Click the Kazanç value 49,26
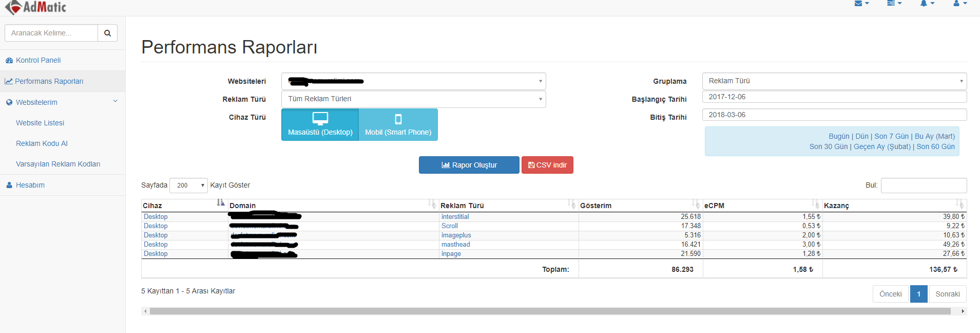Image resolution: width=980 pixels, height=333 pixels. [x=954, y=245]
